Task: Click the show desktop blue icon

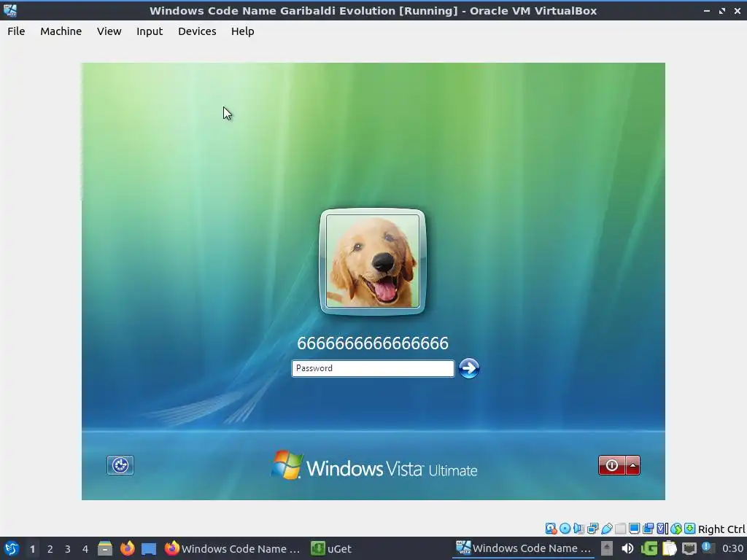Action: pos(149,548)
